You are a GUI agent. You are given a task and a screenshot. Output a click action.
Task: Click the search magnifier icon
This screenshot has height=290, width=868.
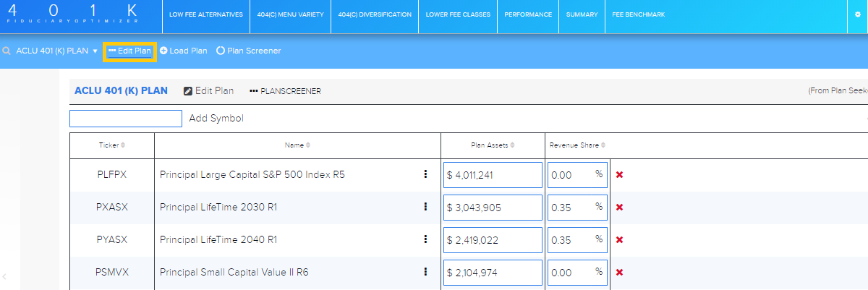[x=7, y=51]
